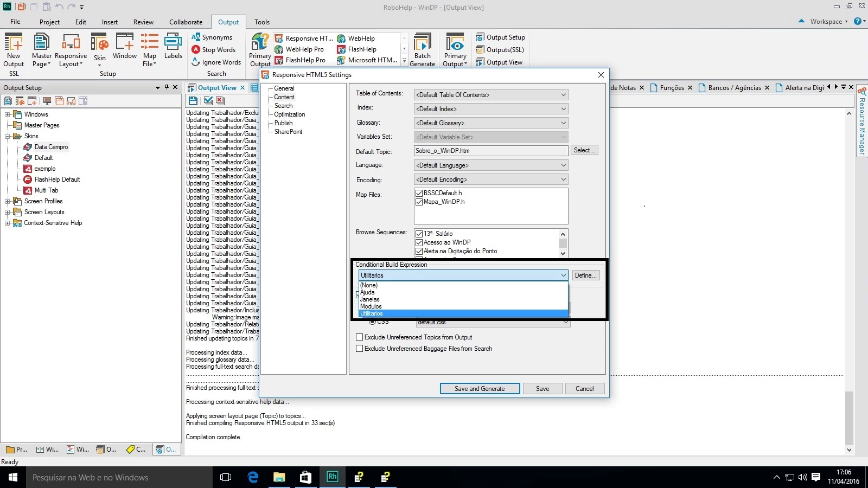The height and width of the screenshot is (488, 868).
Task: Select FlashHelp output in ribbon gallery
Action: coord(357,49)
